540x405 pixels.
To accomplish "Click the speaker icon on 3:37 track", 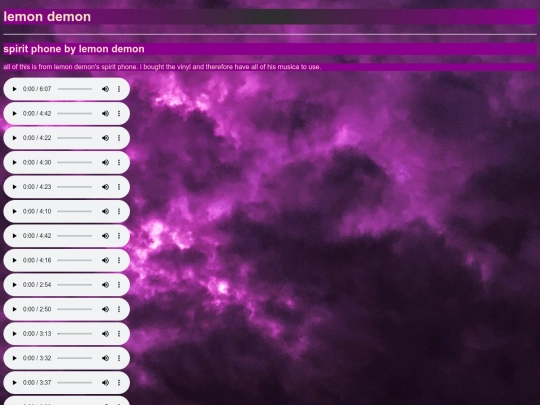I will coord(105,382).
